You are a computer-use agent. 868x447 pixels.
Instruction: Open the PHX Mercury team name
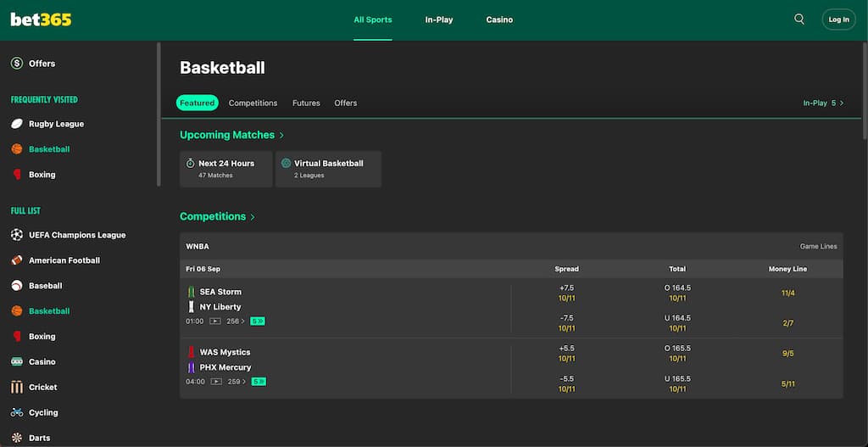coord(225,367)
